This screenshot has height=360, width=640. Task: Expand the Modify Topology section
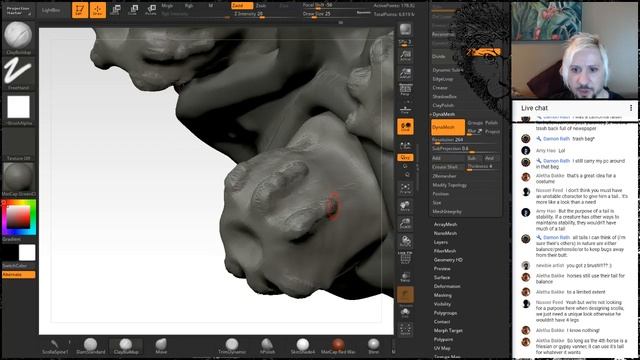(450, 185)
